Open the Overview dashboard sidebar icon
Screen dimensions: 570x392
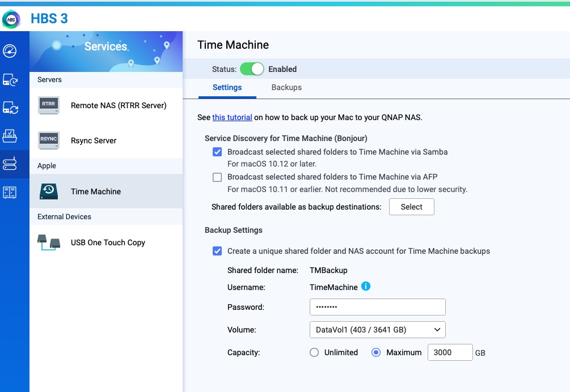point(10,51)
